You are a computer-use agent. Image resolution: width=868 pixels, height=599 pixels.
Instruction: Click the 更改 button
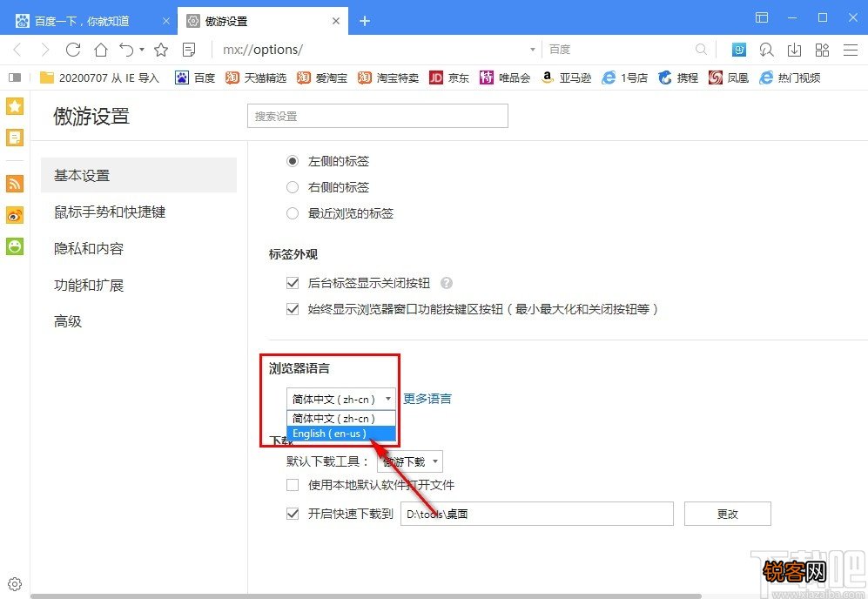[x=727, y=514]
